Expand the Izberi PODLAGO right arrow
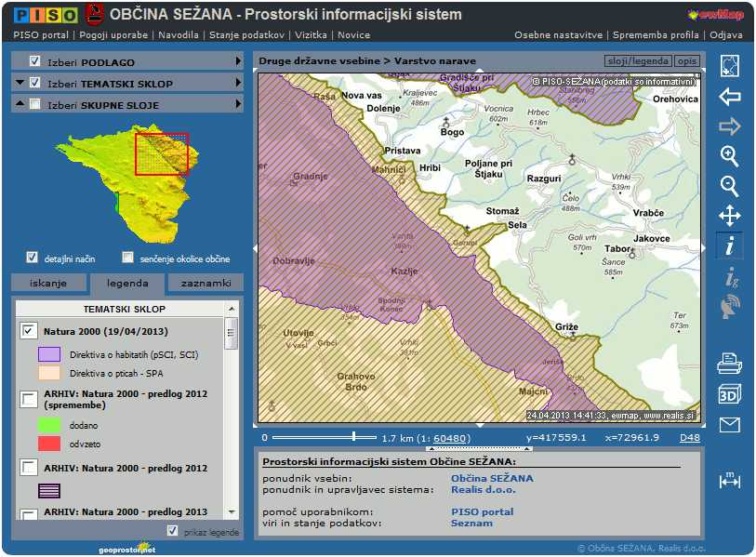This screenshot has height=557, width=756. coord(238,61)
